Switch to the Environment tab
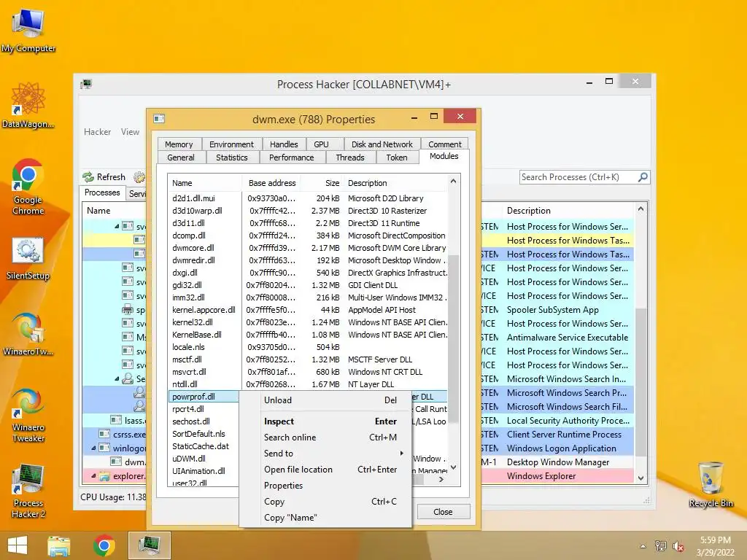This screenshot has width=747, height=560. (231, 144)
